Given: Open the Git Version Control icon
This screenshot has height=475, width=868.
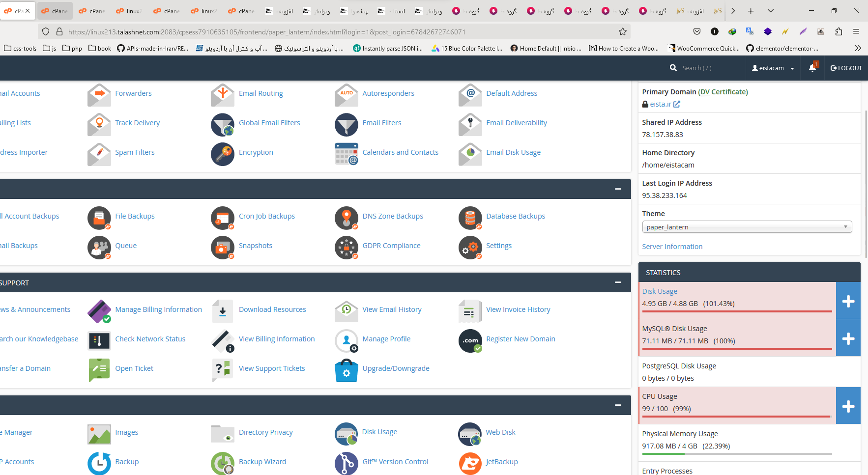Looking at the screenshot, I should (x=347, y=463).
